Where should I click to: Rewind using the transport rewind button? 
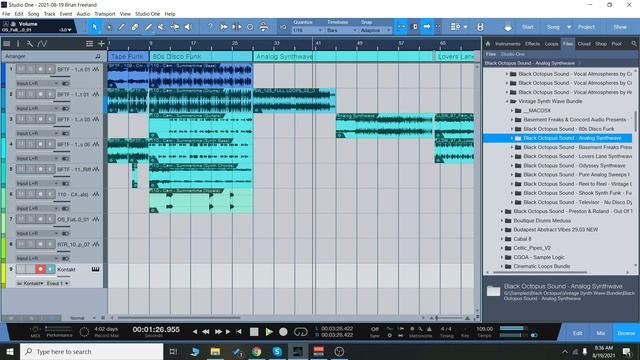pyautogui.click(x=206, y=332)
